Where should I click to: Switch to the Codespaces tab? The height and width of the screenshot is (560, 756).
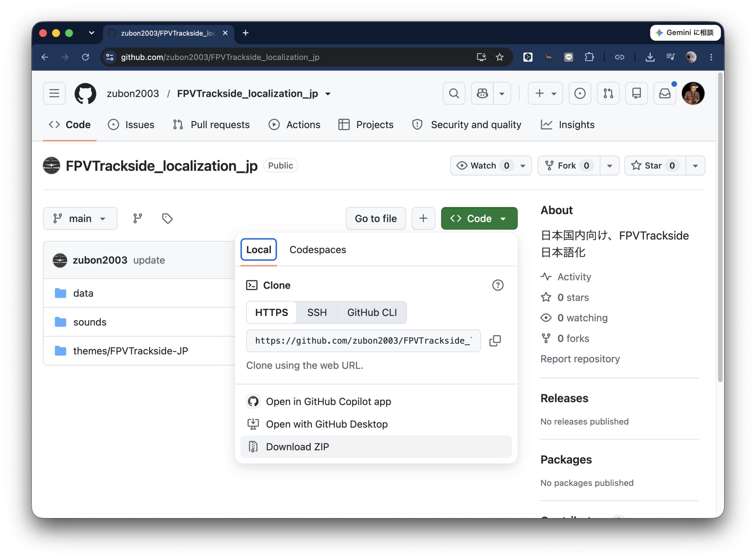coord(318,249)
